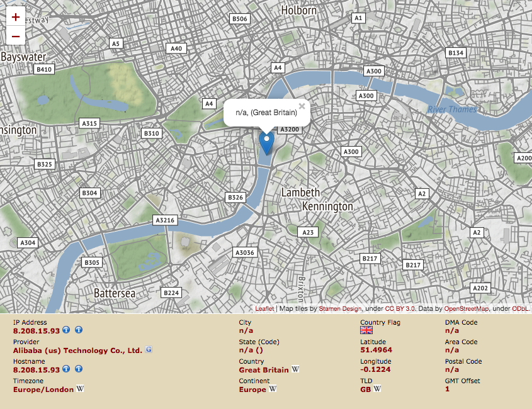Open Wikipedia icon next to Europe continent
The image size is (532, 409).
click(x=273, y=388)
